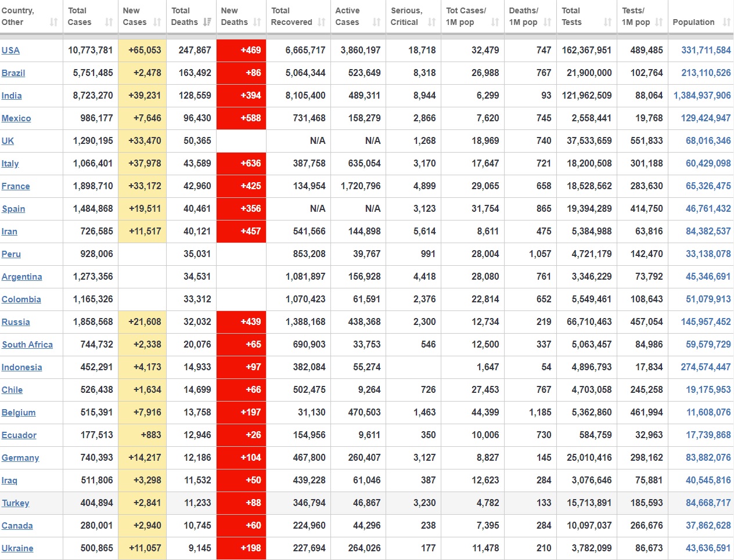
Task: Sort by Serious, Critical sort icon
Action: point(431,22)
